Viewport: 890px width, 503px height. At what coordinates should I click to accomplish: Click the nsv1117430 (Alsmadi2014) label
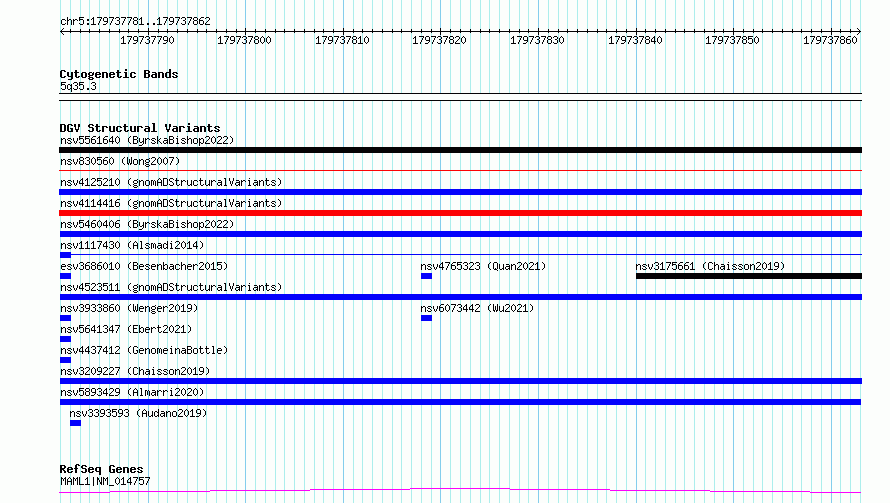pyautogui.click(x=132, y=245)
